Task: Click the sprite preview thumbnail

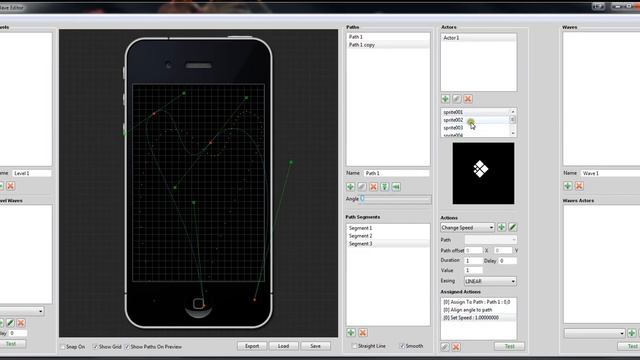Action: (x=483, y=173)
